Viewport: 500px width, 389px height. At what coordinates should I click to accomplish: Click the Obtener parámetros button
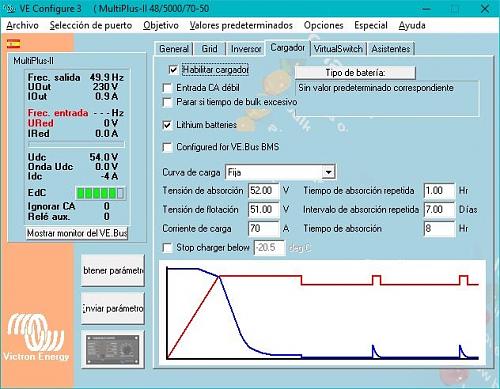(x=113, y=270)
